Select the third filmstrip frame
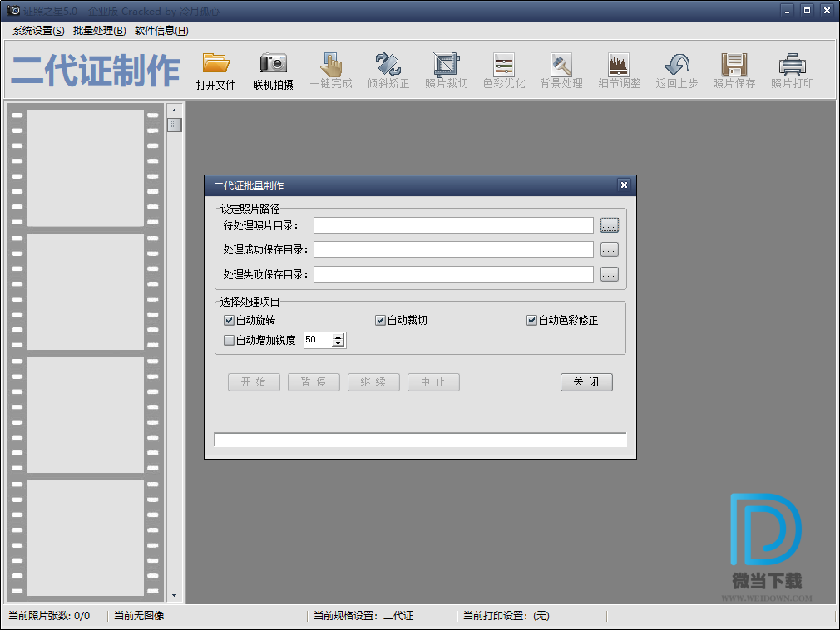Screen dimensions: 840x630 (x=86, y=414)
